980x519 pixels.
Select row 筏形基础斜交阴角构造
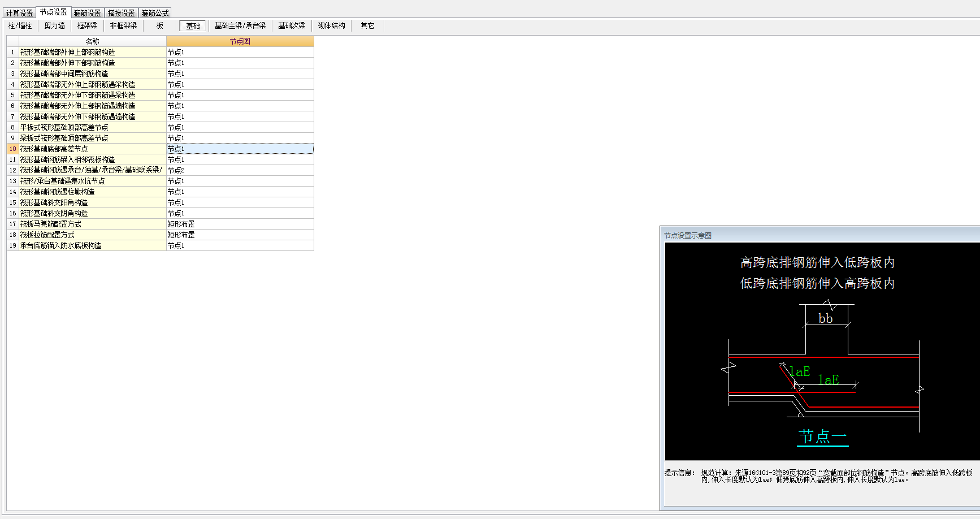pos(93,213)
